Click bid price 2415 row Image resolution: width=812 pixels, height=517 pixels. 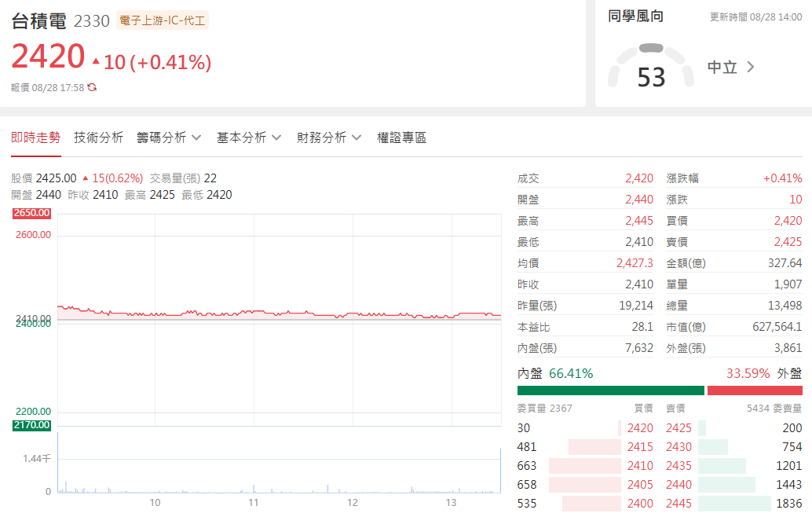(x=640, y=447)
